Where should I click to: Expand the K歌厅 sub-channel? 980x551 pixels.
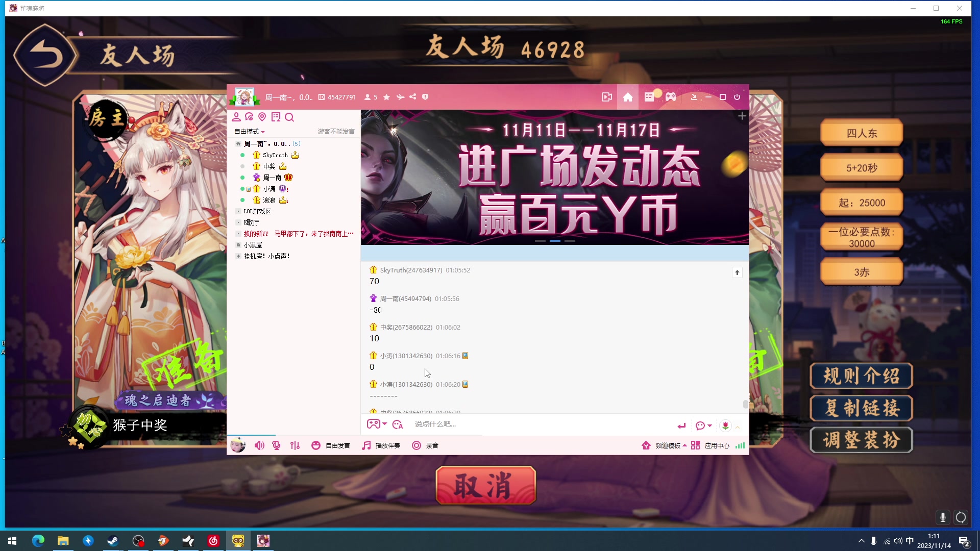click(x=238, y=222)
